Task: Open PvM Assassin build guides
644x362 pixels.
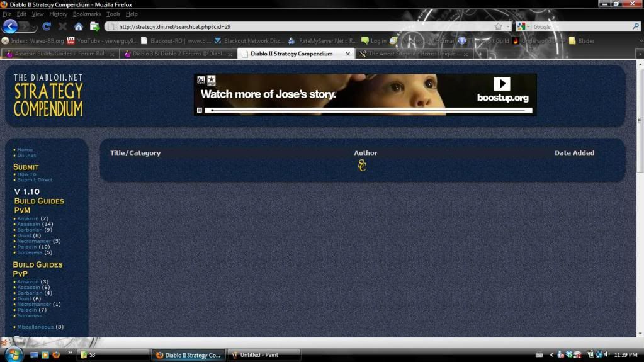Action: point(28,224)
